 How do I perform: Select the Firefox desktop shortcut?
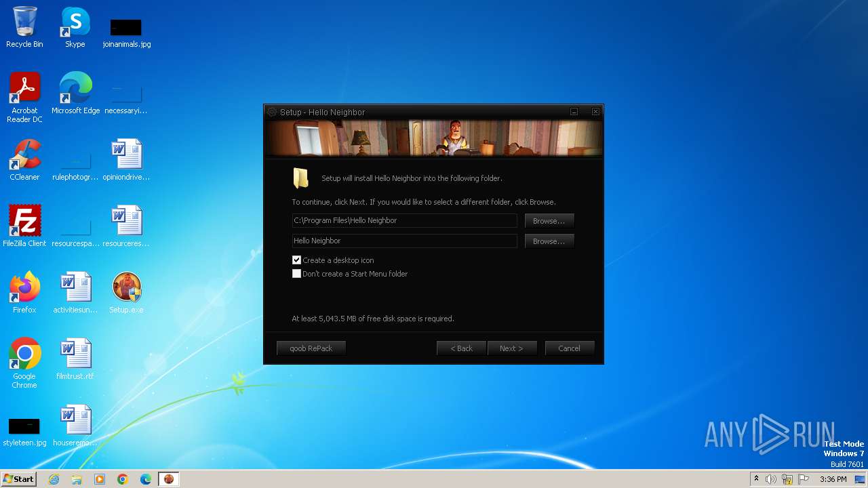pyautogui.click(x=24, y=293)
